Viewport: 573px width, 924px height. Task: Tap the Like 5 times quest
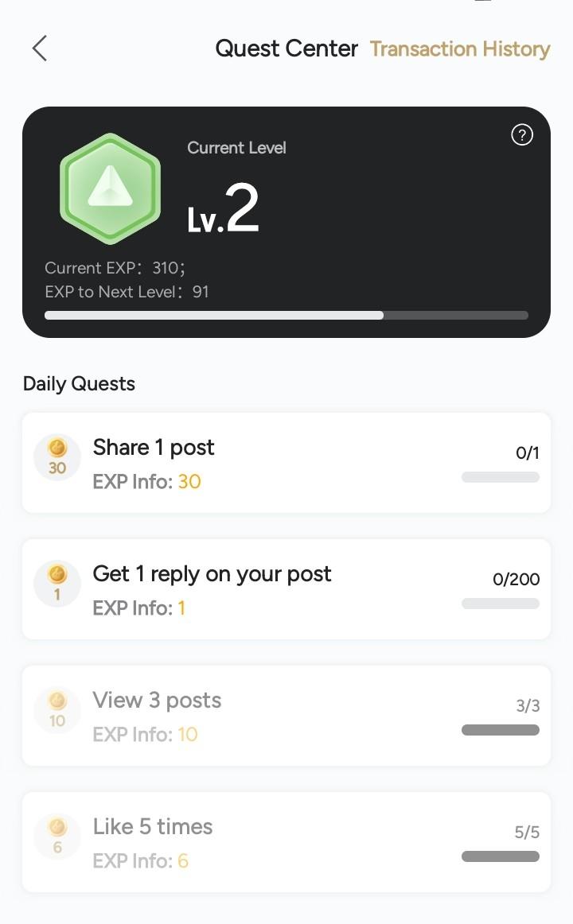pos(153,827)
